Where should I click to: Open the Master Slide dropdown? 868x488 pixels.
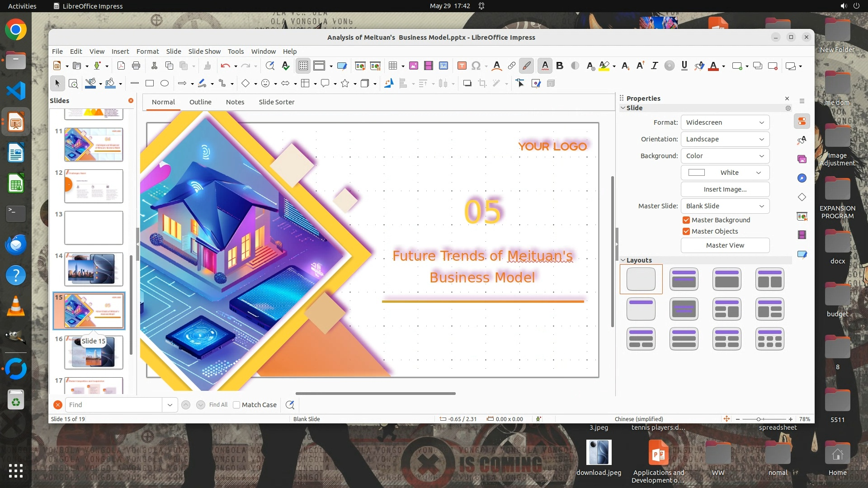click(725, 206)
